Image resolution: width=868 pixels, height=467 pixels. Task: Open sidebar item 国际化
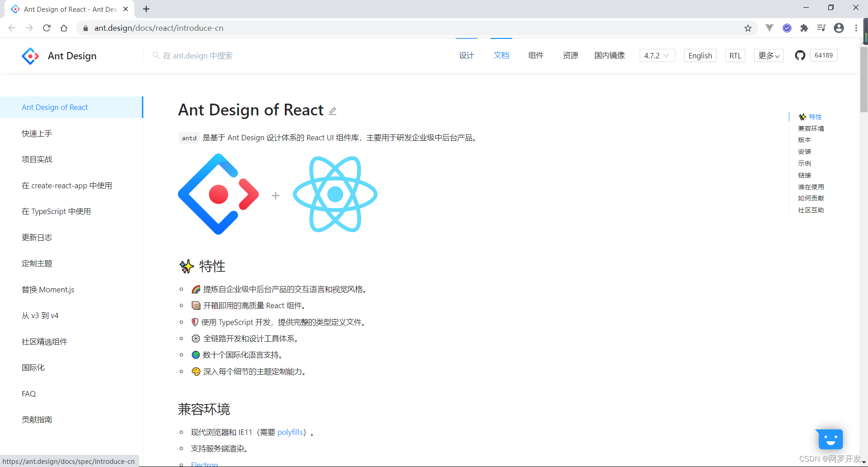click(x=71, y=367)
